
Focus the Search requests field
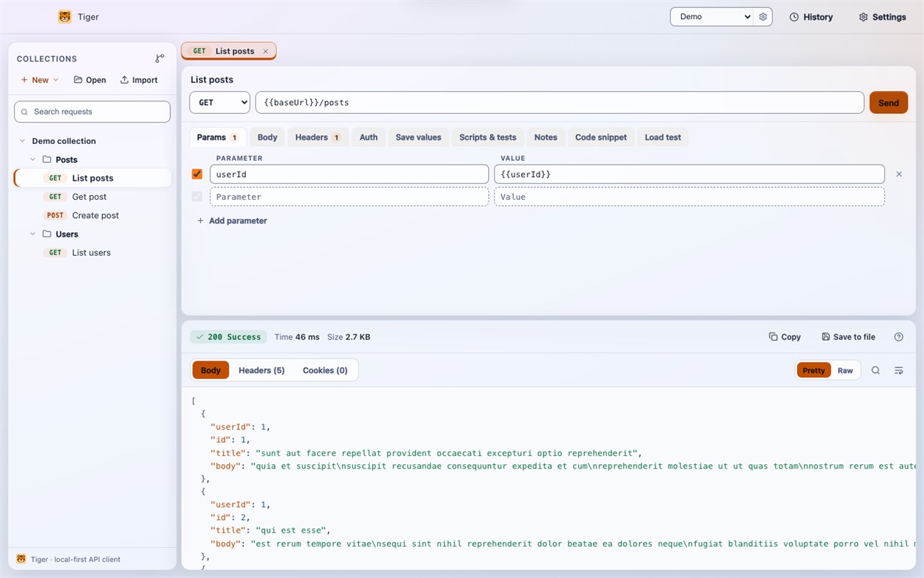[92, 112]
